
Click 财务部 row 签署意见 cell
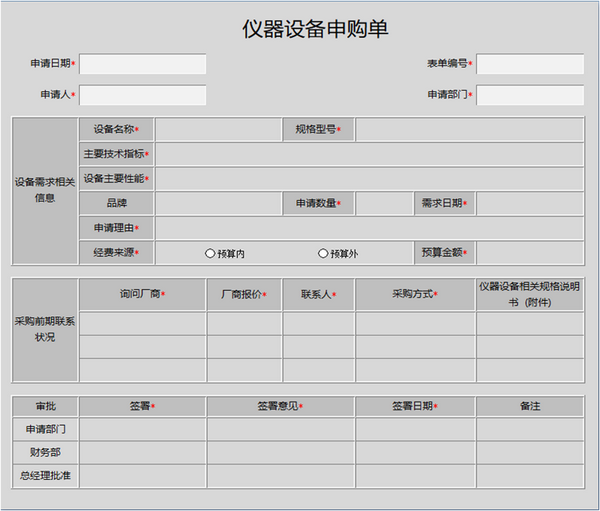click(x=281, y=452)
